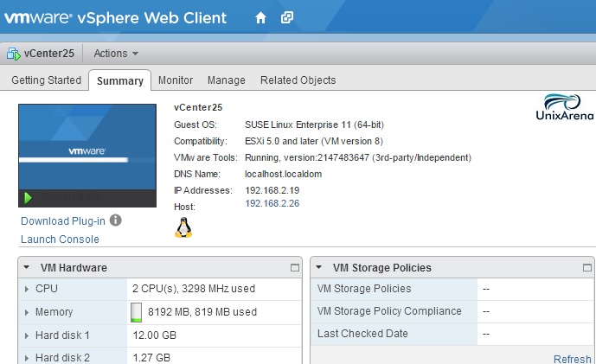Image resolution: width=596 pixels, height=364 pixels.
Task: Click the VMware Tools running version text
Action: tap(358, 157)
